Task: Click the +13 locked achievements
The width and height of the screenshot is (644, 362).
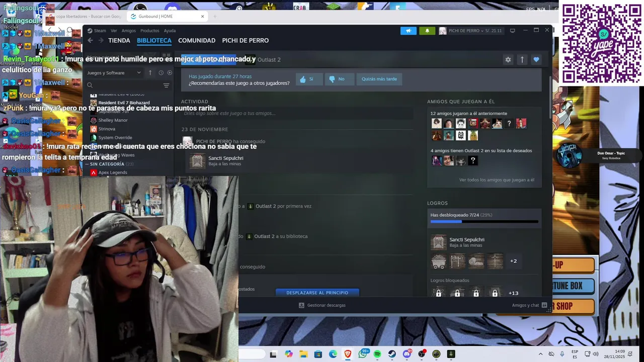Action: 513,293
